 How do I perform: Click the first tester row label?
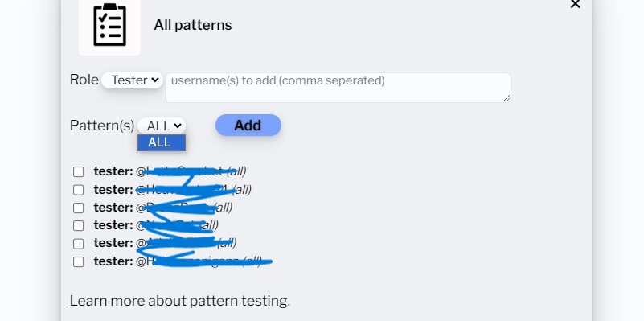pos(170,171)
